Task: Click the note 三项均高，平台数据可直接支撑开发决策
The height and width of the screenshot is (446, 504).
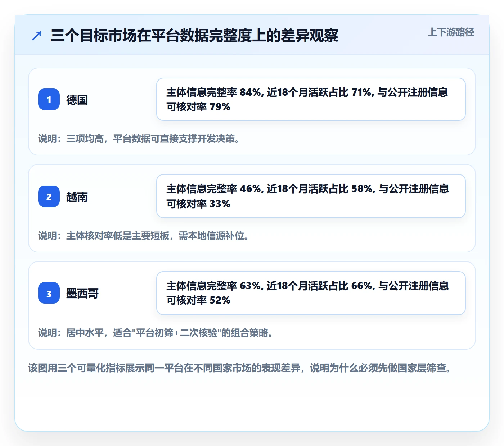Action: (x=139, y=138)
